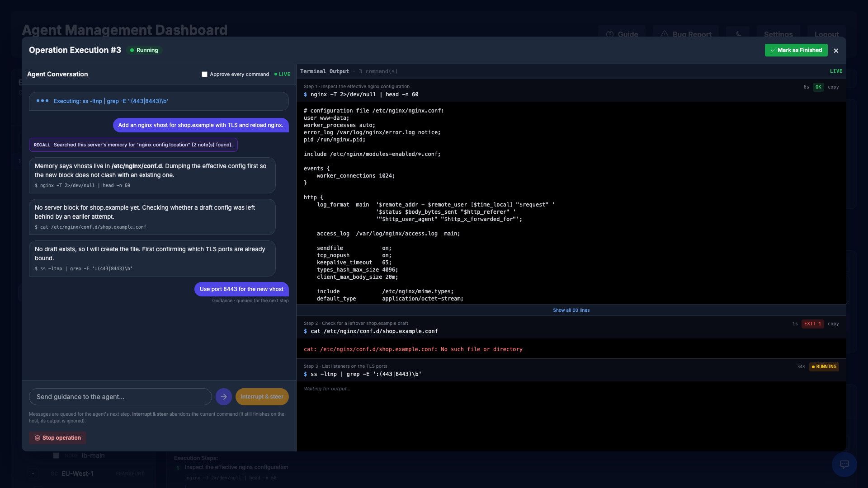868x488 pixels.
Task: Check the lb-main node checkbox
Action: point(56,455)
